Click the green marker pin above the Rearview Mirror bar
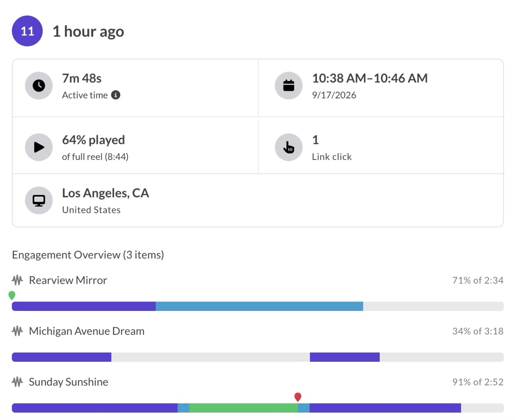Screen dimensions: 515x420 12,295
